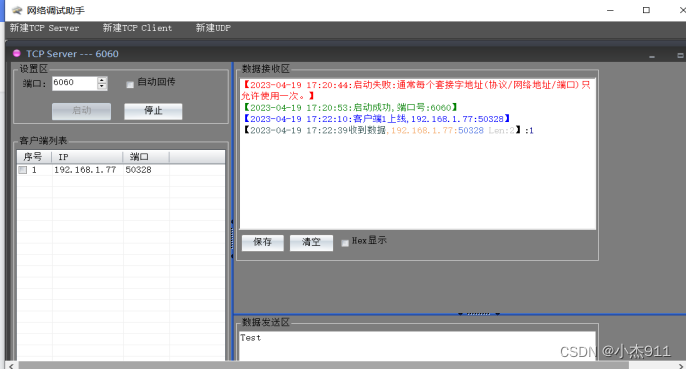Click the left scroll arrow of bottom scrollbar
Viewport: 687px width, 369px height.
click(x=11, y=365)
